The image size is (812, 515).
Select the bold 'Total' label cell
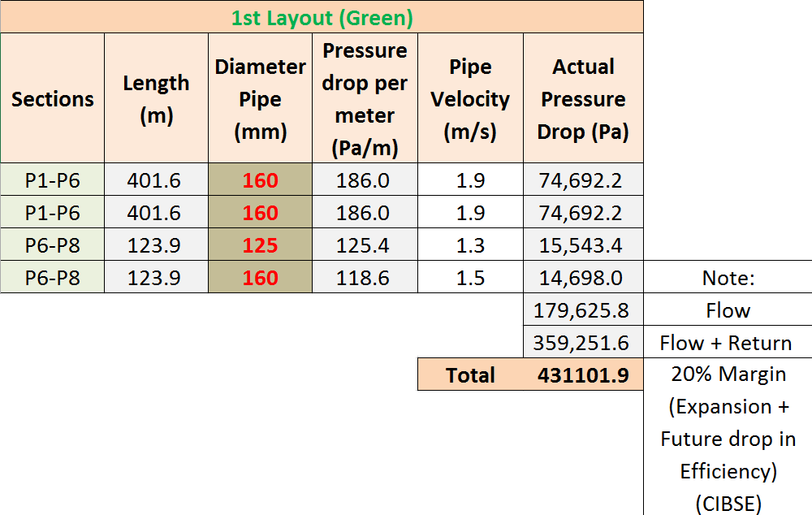pyautogui.click(x=470, y=375)
